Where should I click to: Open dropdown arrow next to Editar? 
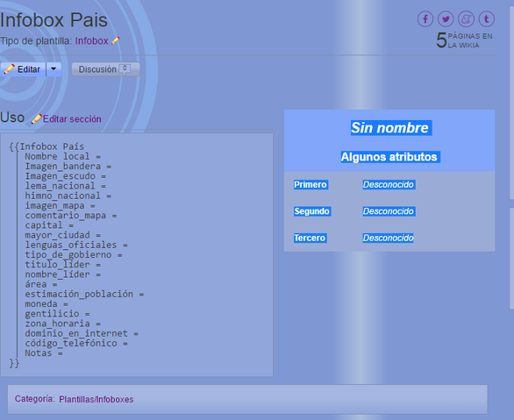pyautogui.click(x=54, y=69)
